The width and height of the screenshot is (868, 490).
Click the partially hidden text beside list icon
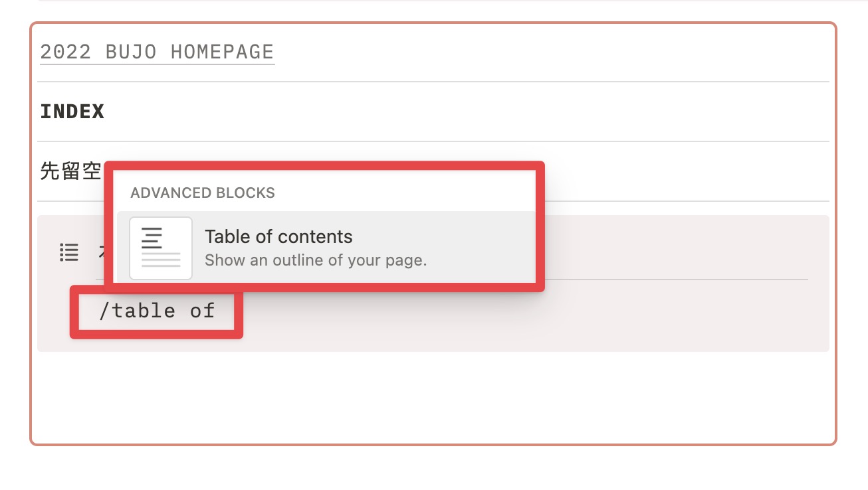click(102, 252)
